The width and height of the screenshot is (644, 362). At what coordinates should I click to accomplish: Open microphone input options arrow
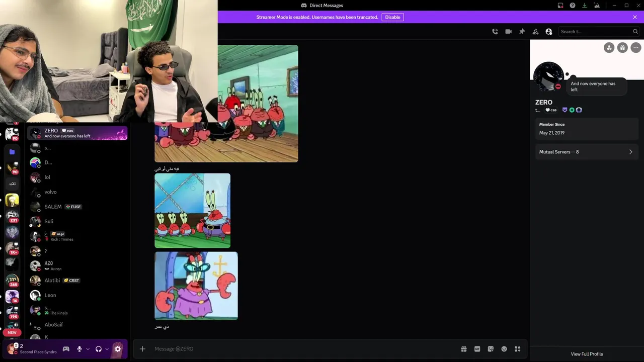[x=88, y=349]
